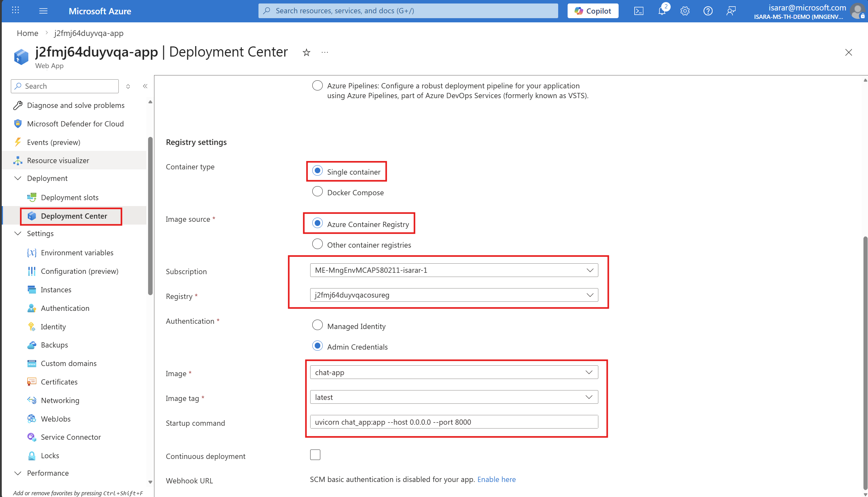
Task: Collapse the sidebar with double chevron icon
Action: click(145, 86)
